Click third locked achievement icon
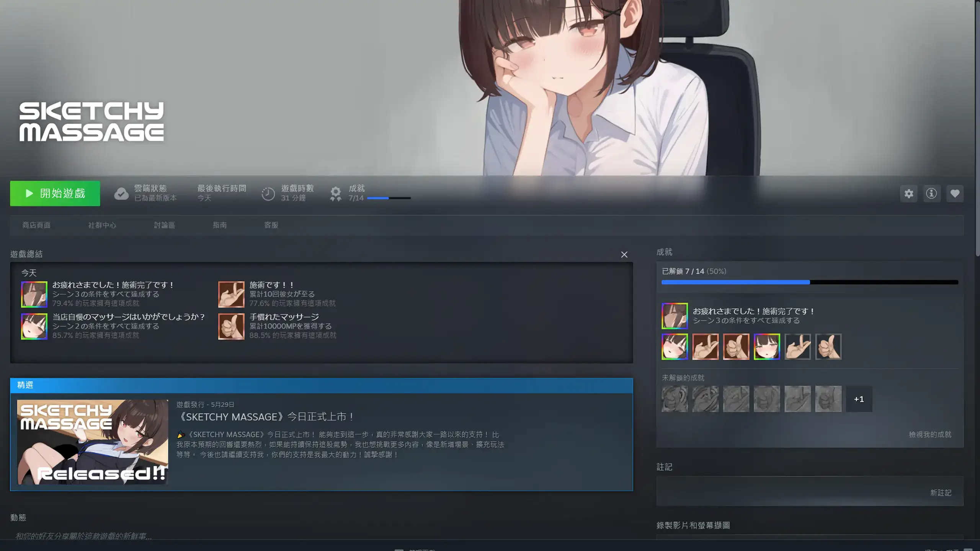Image resolution: width=980 pixels, height=551 pixels. click(x=736, y=399)
